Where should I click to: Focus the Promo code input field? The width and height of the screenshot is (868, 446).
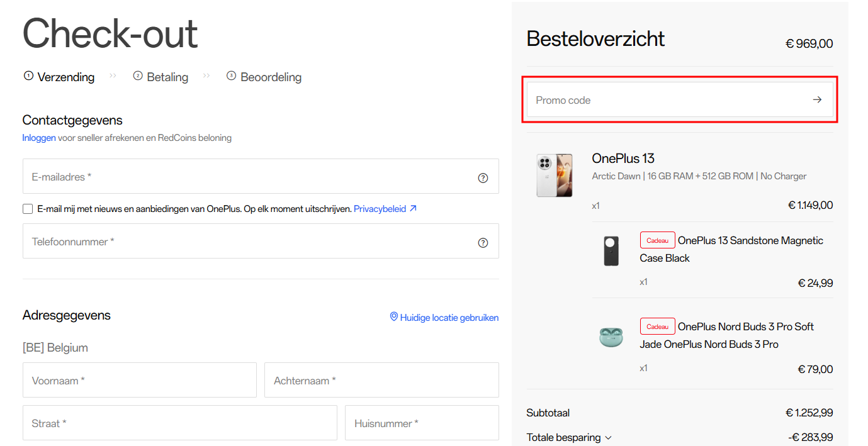[x=680, y=99]
